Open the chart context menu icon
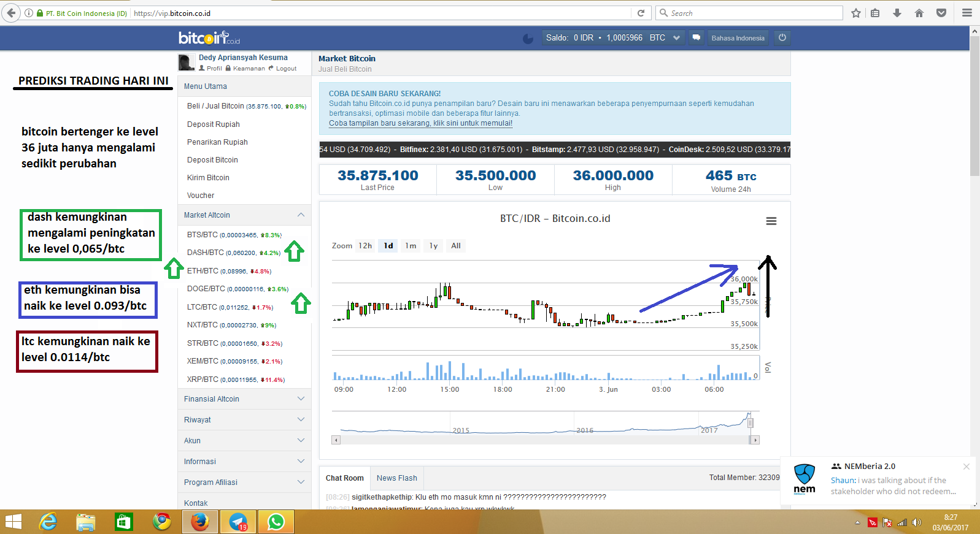 pyautogui.click(x=771, y=221)
